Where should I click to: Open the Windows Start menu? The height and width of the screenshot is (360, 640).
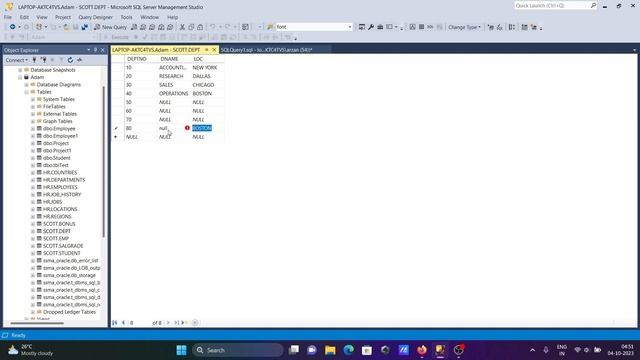(x=181, y=350)
